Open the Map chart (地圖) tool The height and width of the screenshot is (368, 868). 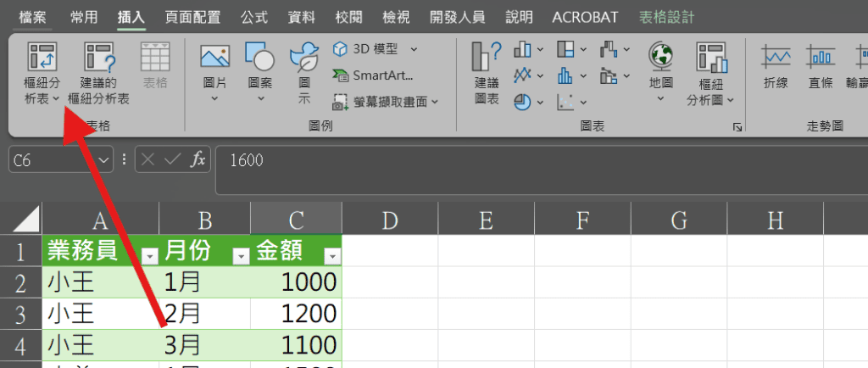click(x=660, y=59)
